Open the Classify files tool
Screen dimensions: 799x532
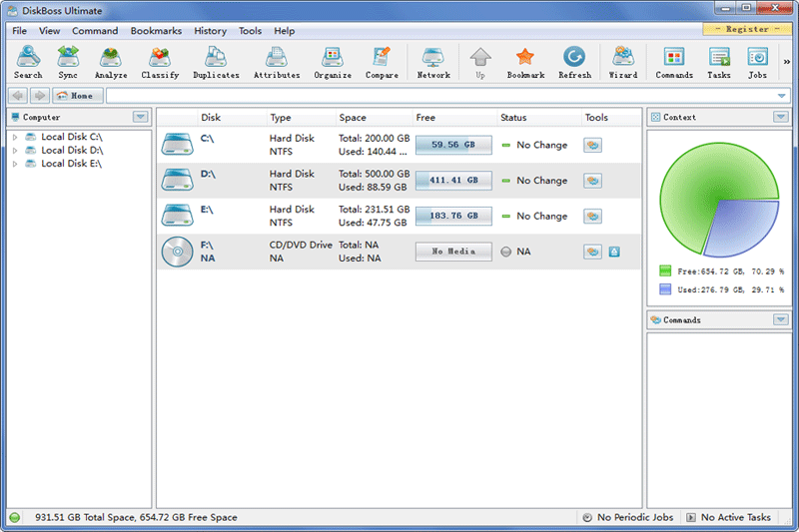pyautogui.click(x=160, y=62)
